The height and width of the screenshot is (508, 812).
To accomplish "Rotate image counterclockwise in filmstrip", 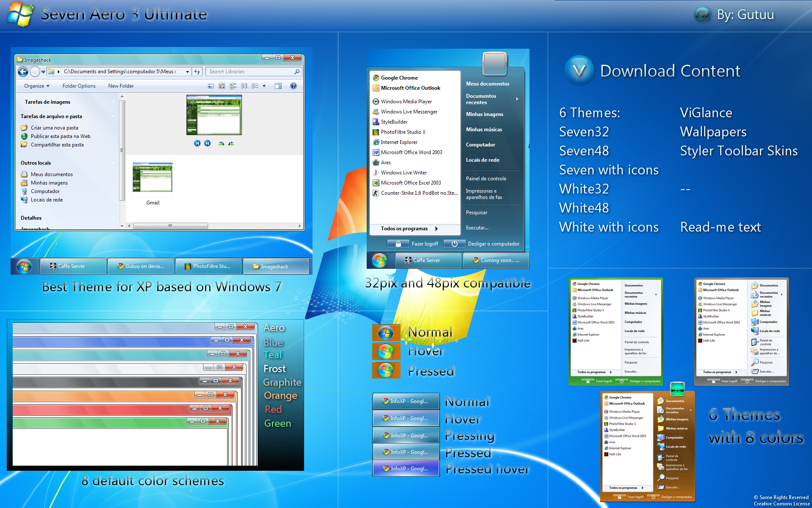I will click(231, 143).
